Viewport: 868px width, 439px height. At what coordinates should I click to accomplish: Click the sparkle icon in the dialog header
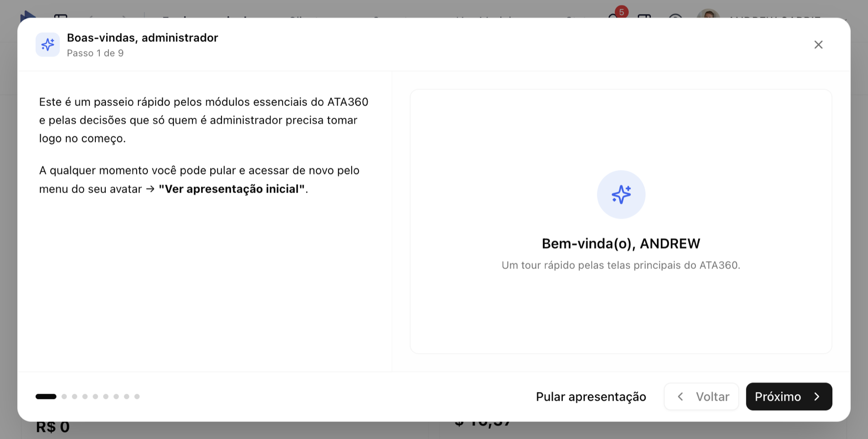pyautogui.click(x=47, y=45)
